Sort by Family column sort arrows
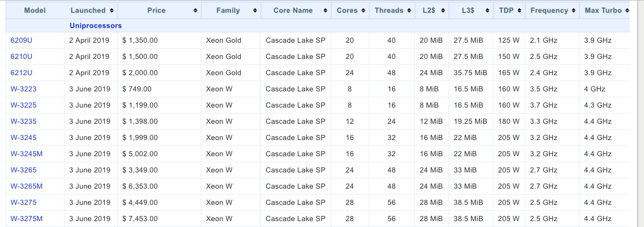Viewport: 644px width, 227px height. click(255, 10)
